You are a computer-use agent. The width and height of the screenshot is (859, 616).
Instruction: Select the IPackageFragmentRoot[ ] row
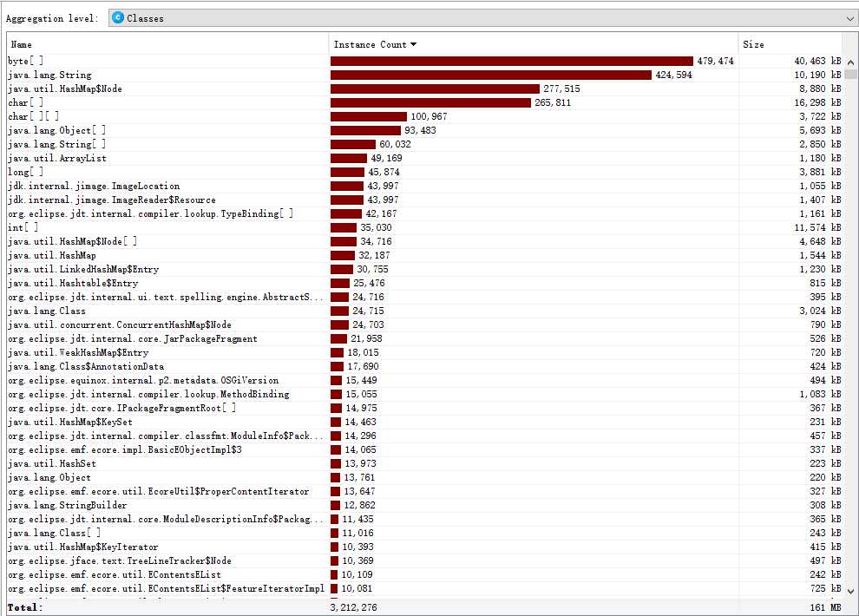[x=424, y=408]
